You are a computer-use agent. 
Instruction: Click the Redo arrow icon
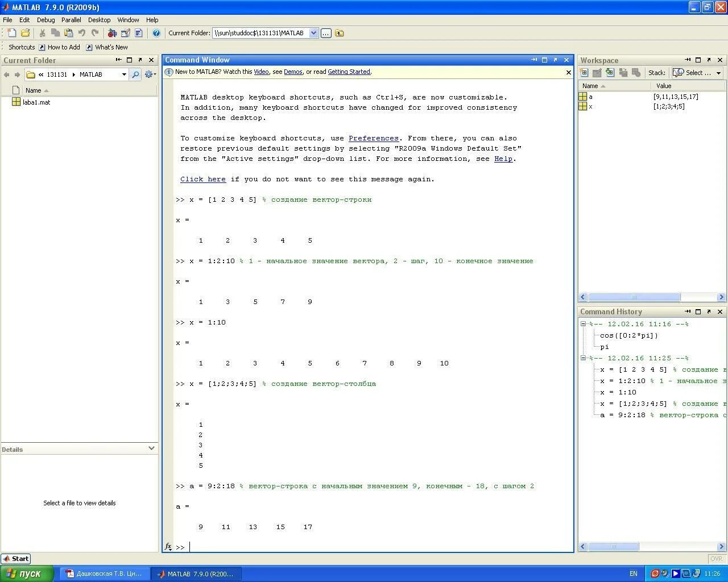tap(95, 33)
